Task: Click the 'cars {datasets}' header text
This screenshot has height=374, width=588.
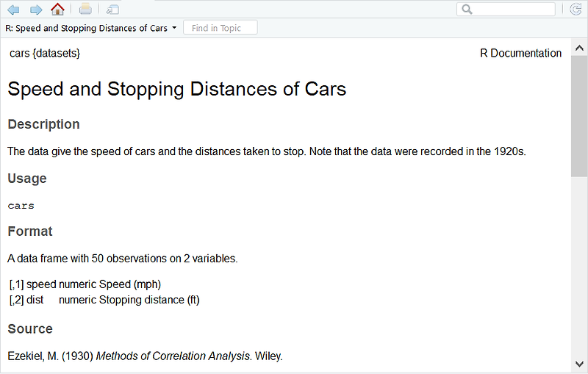Action: point(45,53)
